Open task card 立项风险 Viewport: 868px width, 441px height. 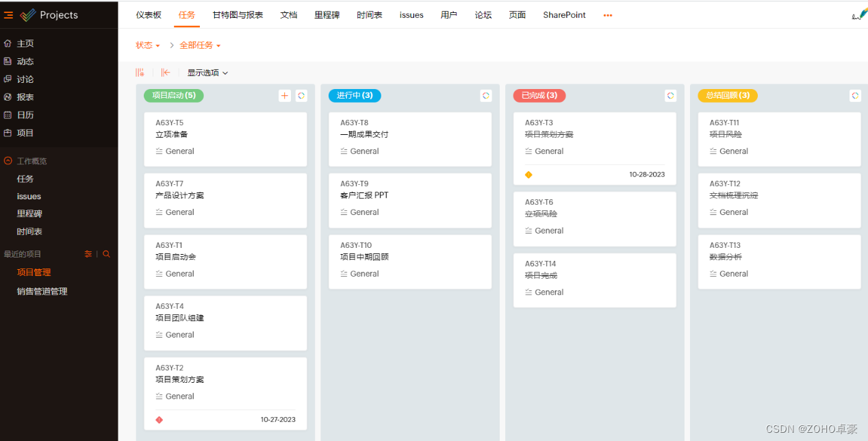tap(595, 219)
